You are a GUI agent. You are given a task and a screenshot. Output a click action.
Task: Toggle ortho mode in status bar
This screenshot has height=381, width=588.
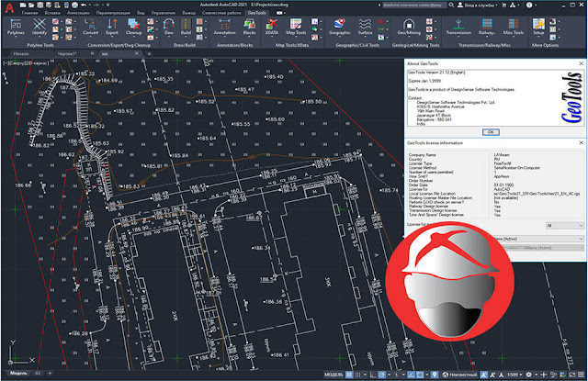tap(373, 375)
